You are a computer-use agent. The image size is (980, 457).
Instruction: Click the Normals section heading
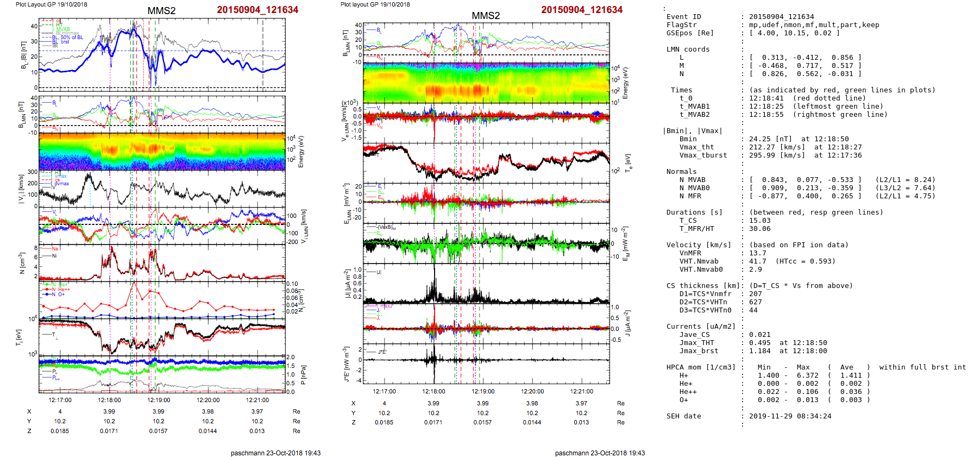[681, 172]
